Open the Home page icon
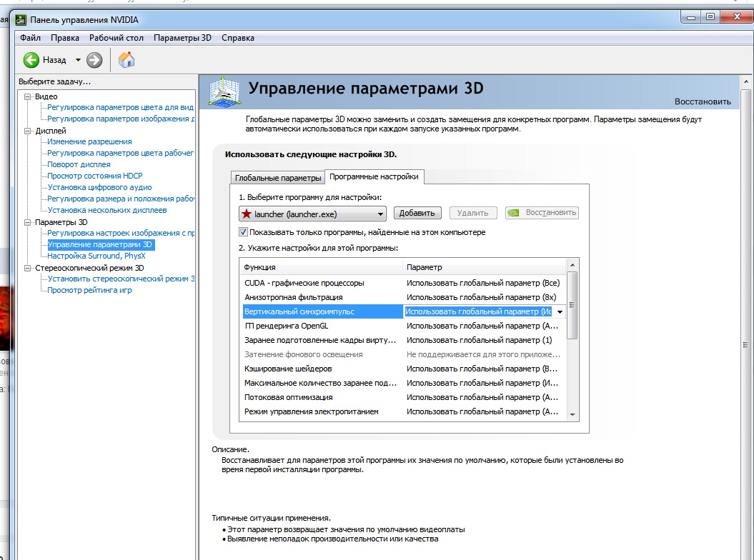The height and width of the screenshot is (560, 754). [x=127, y=60]
